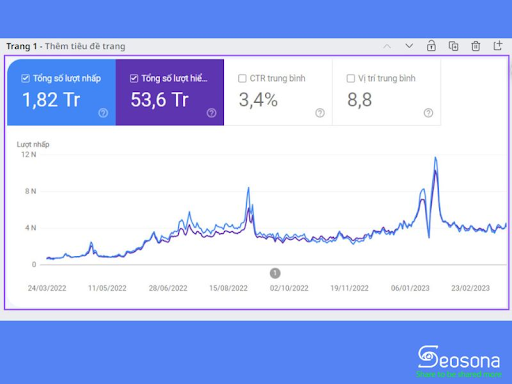Click the 11/05/2022 date label
512x384 pixels.
[107, 288]
